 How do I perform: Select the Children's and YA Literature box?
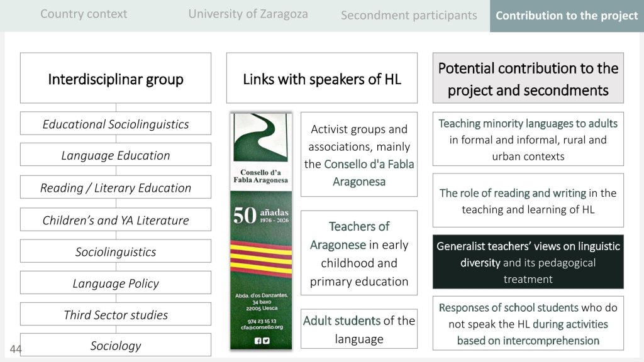pos(116,220)
